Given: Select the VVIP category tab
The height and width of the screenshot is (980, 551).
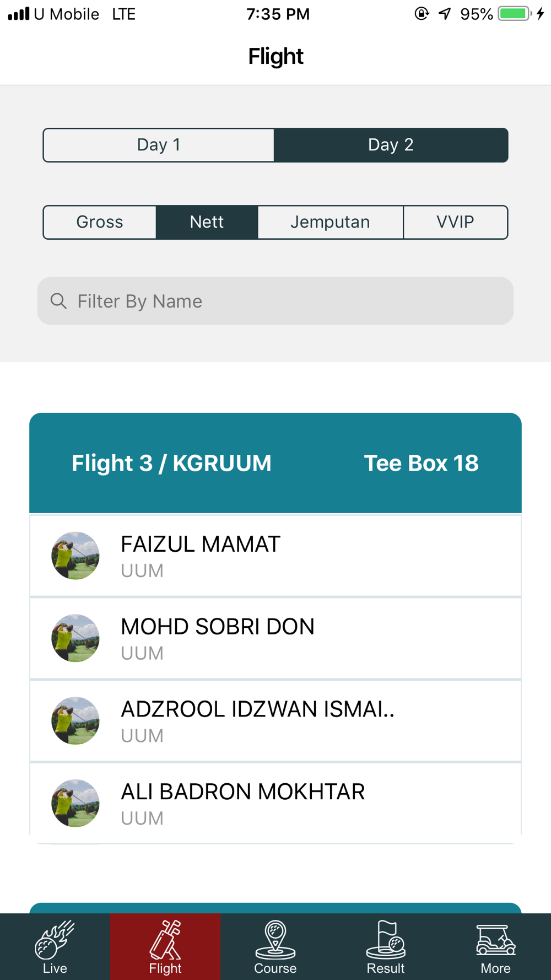Looking at the screenshot, I should 455,222.
